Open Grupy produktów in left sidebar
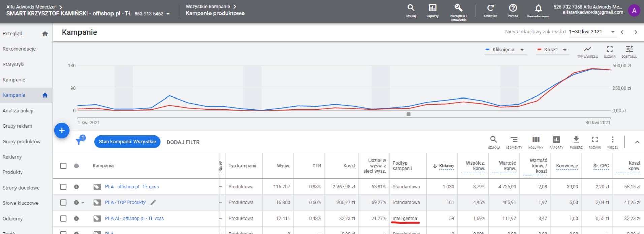The image size is (644, 234). [x=22, y=141]
